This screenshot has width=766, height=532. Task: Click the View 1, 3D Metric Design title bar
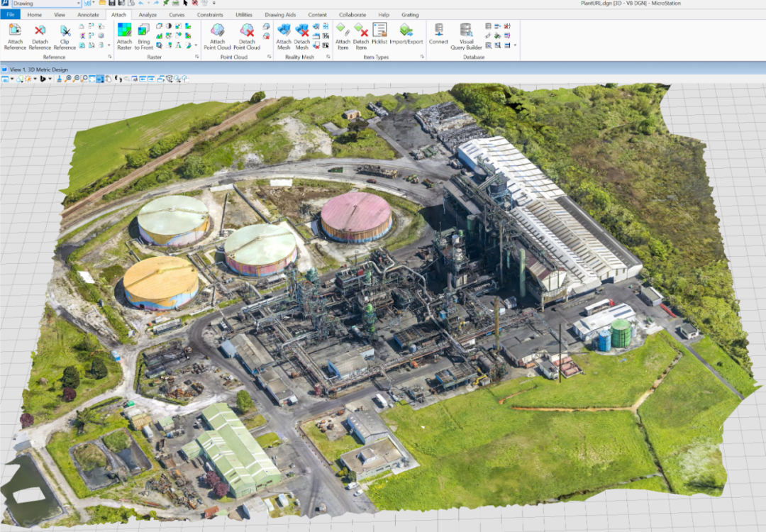pyautogui.click(x=39, y=69)
